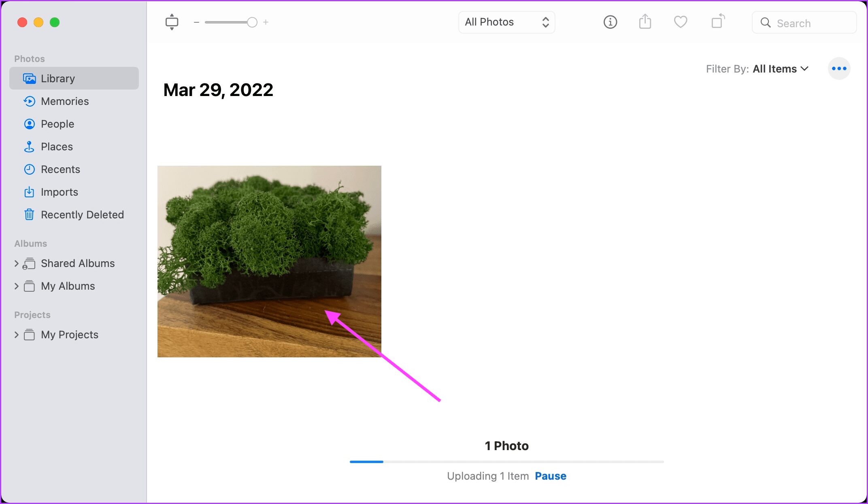Select the Memories sidebar item

65,101
